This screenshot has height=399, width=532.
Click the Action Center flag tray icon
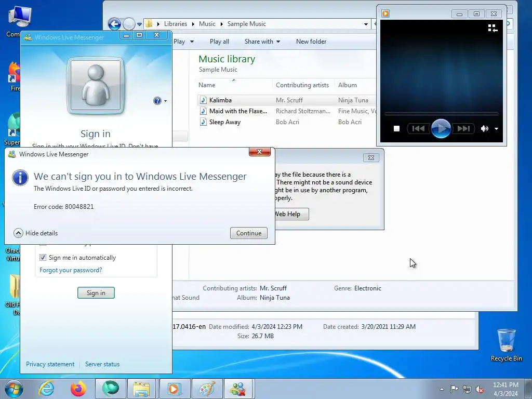click(454, 389)
